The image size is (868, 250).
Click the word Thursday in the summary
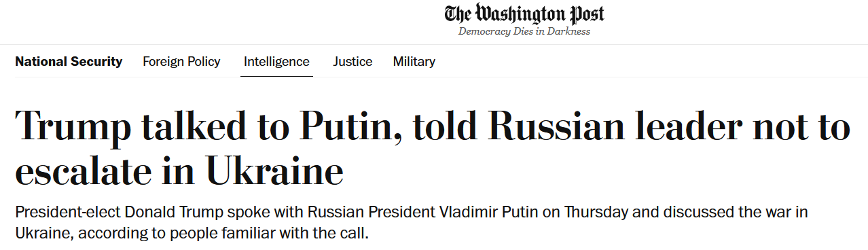pos(594,213)
